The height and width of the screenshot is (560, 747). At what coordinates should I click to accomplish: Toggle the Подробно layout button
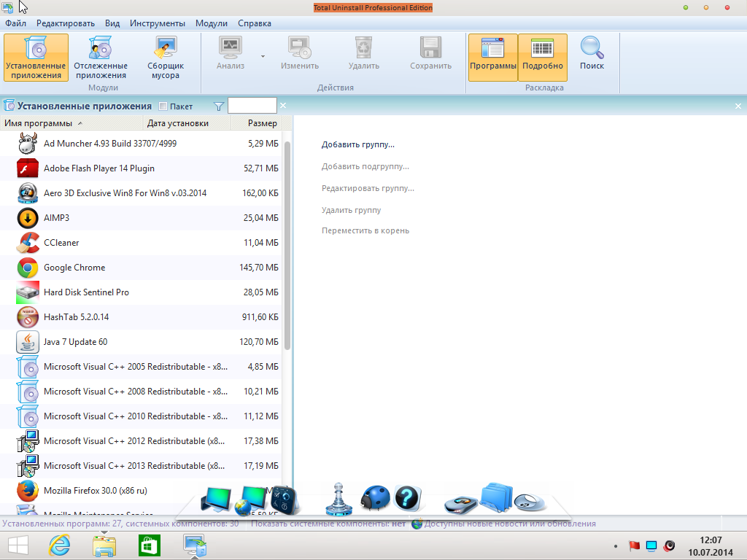point(543,57)
